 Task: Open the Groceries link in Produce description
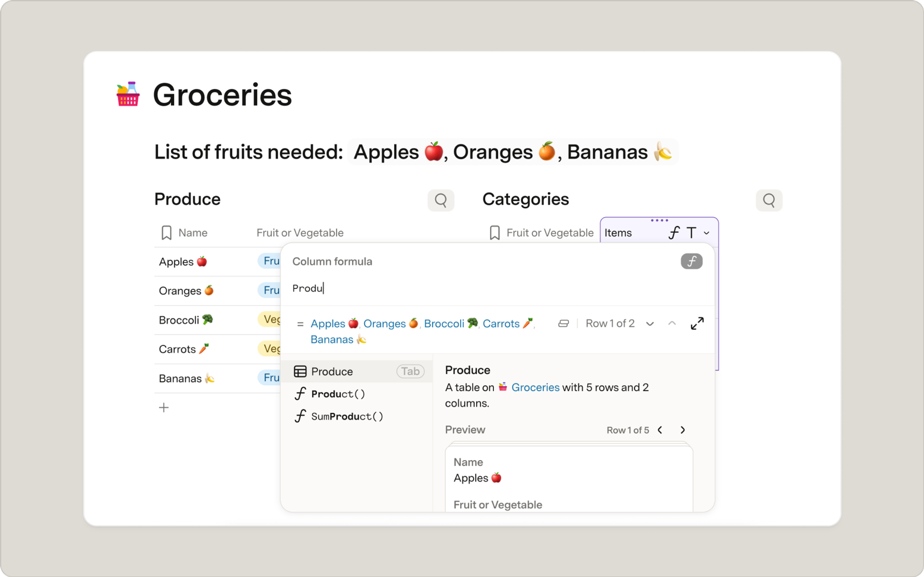pyautogui.click(x=535, y=387)
